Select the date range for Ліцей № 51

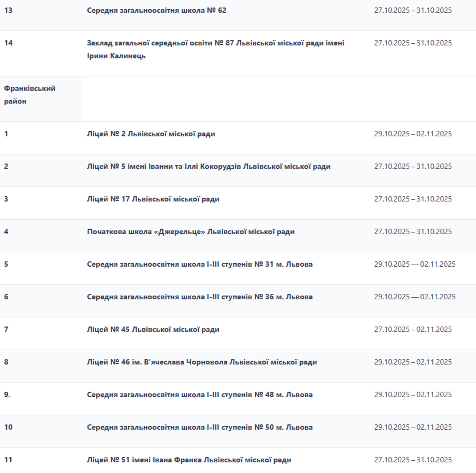pyautogui.click(x=413, y=460)
